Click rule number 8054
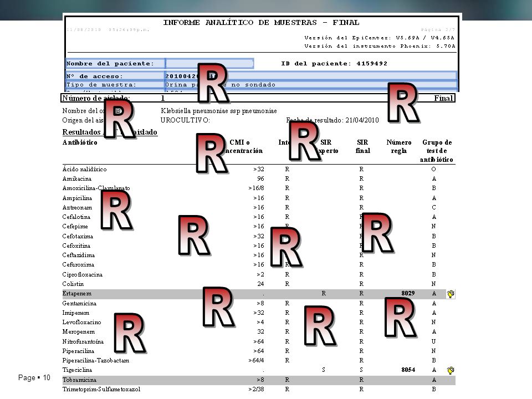 408,370
